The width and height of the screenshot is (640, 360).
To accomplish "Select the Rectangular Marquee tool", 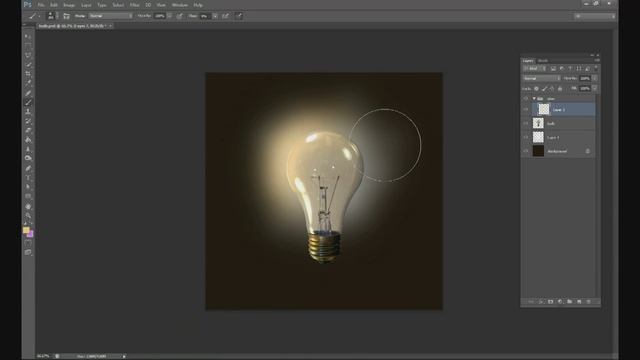I will click(x=28, y=46).
